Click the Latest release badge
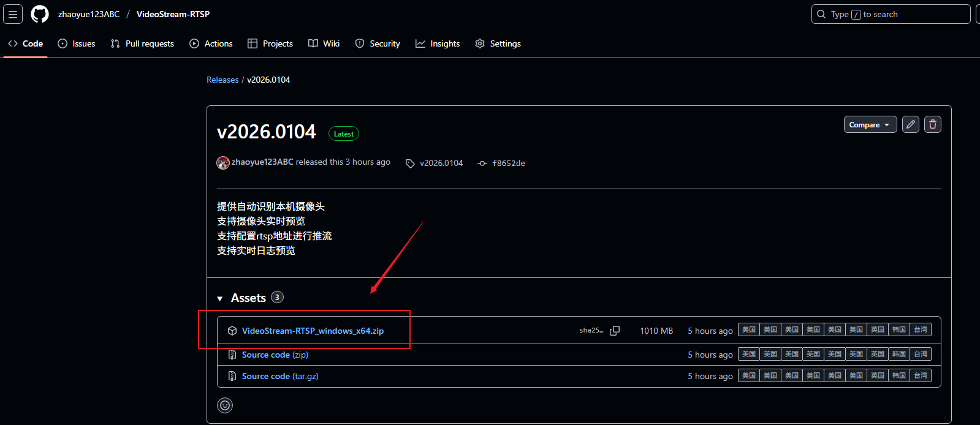980x425 pixels. tap(344, 134)
